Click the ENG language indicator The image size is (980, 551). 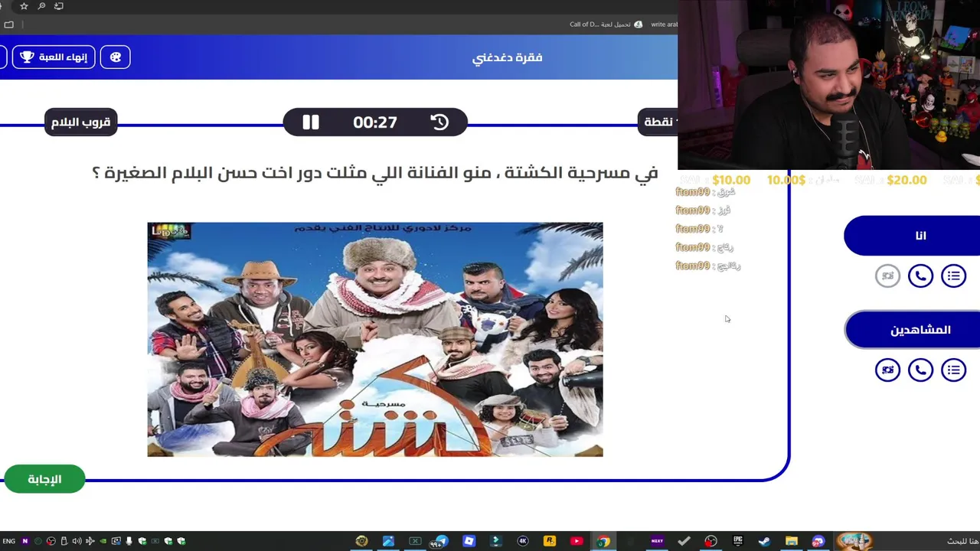[x=8, y=541]
